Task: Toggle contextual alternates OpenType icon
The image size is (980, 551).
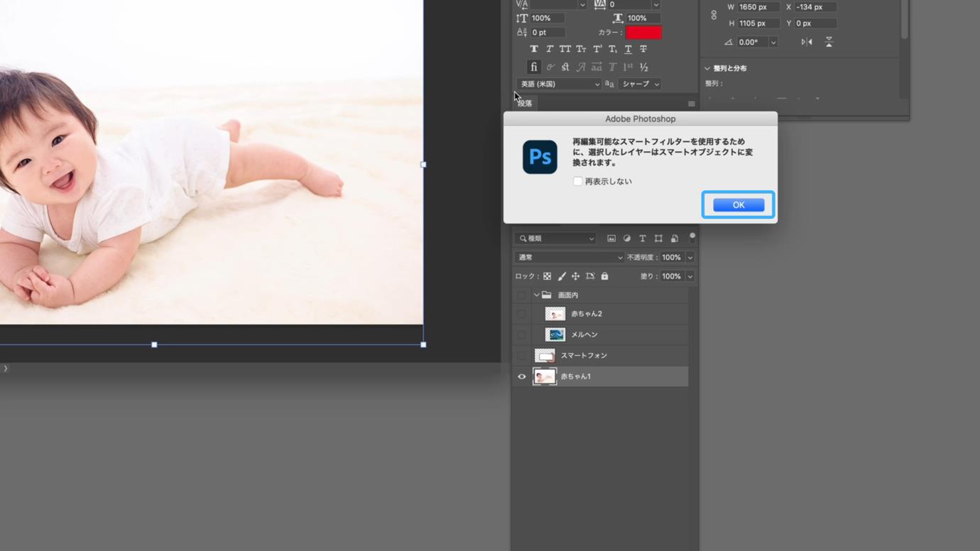Action: click(550, 67)
